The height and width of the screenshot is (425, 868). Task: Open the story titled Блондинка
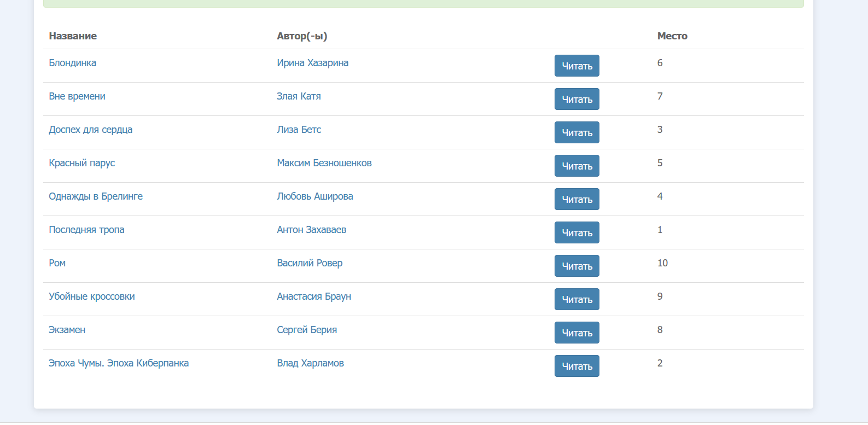[x=72, y=63]
